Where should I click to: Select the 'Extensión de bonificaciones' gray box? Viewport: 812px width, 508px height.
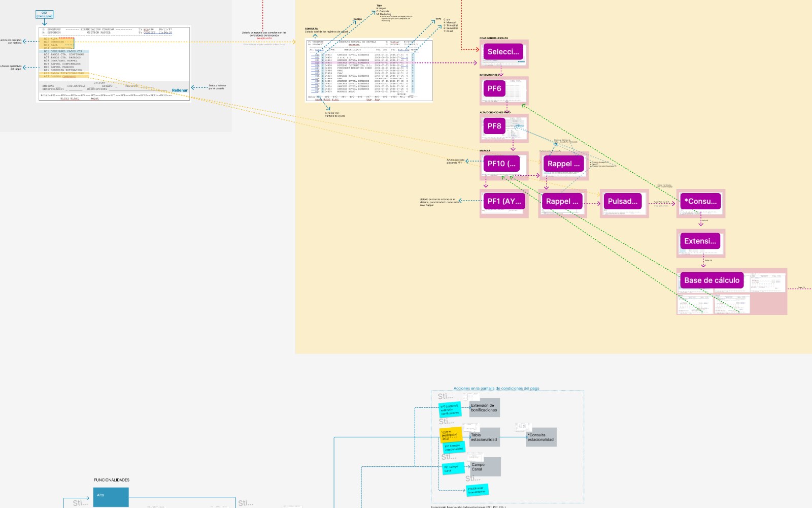(485, 408)
